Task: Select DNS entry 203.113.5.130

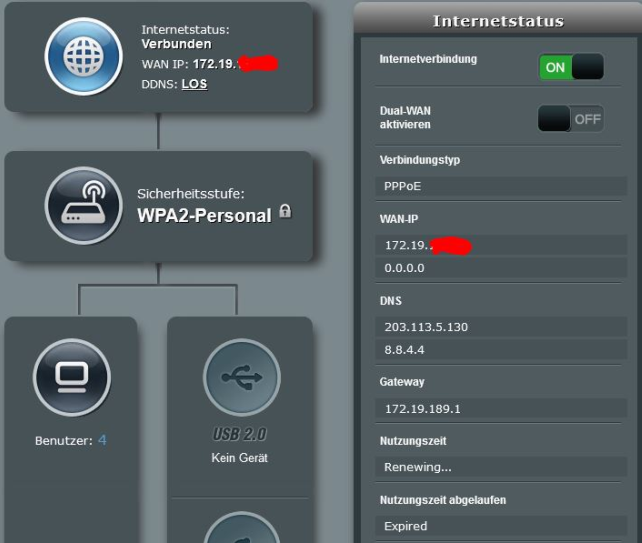Action: pos(501,327)
